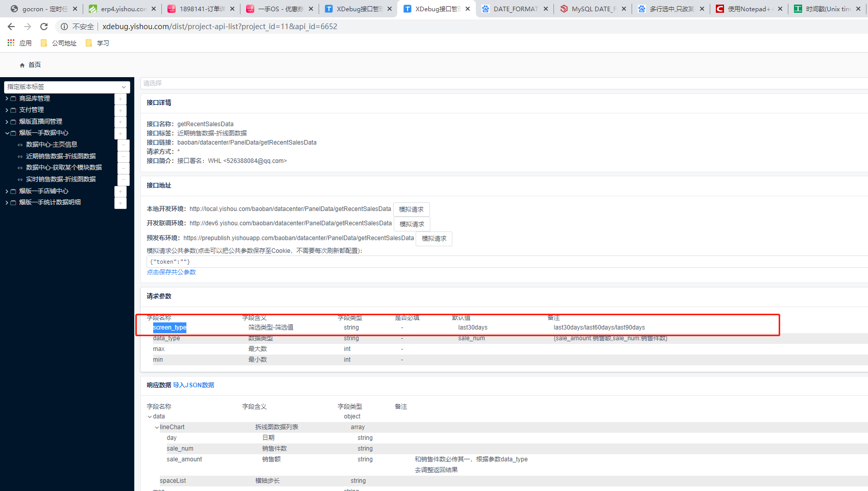Click the minus button beside 数据中心-主页信息
Viewport: 868px width, 491px height.
coord(124,145)
